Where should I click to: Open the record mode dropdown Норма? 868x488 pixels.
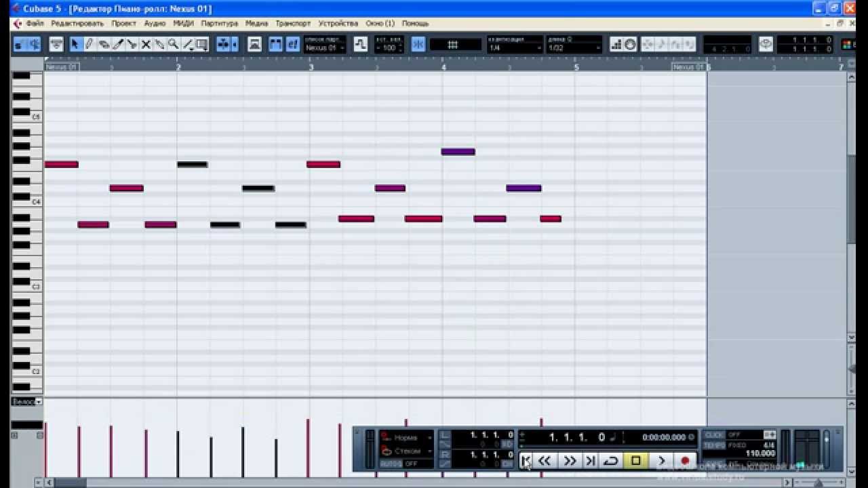pyautogui.click(x=407, y=438)
